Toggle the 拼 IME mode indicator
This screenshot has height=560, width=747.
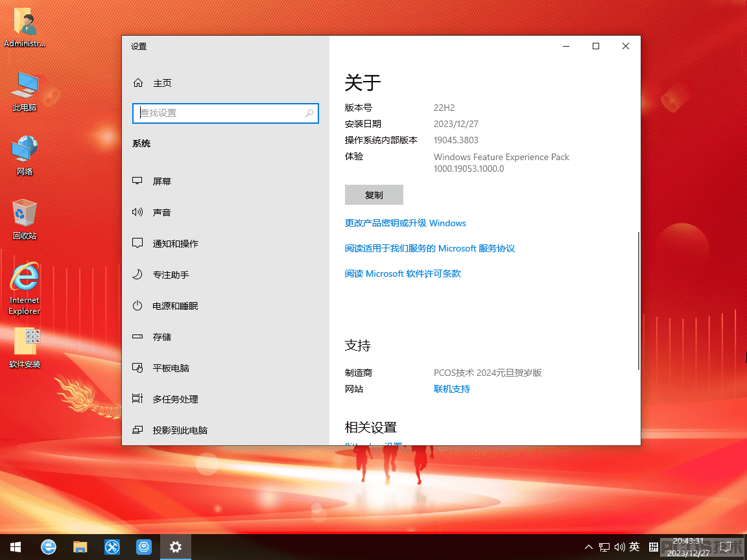point(653,547)
